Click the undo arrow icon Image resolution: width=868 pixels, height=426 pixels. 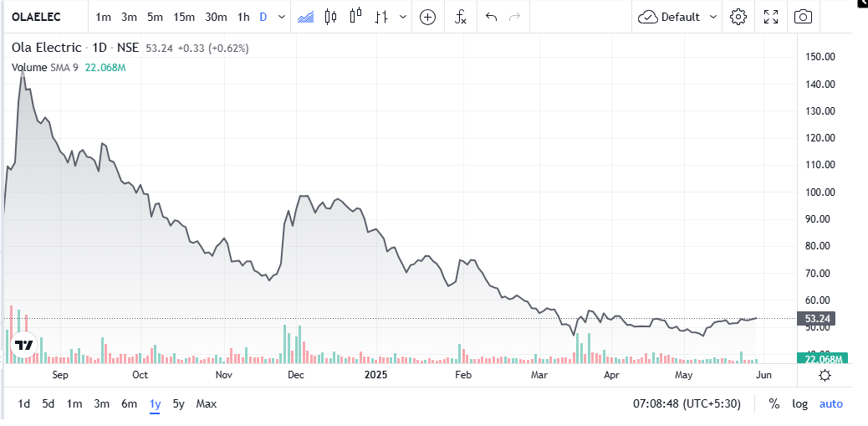pos(491,18)
